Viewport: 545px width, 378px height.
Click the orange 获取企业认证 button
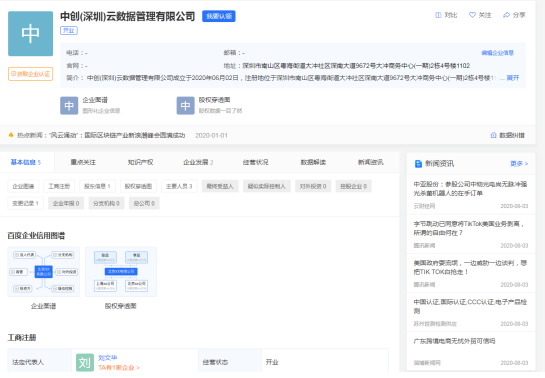click(x=31, y=74)
